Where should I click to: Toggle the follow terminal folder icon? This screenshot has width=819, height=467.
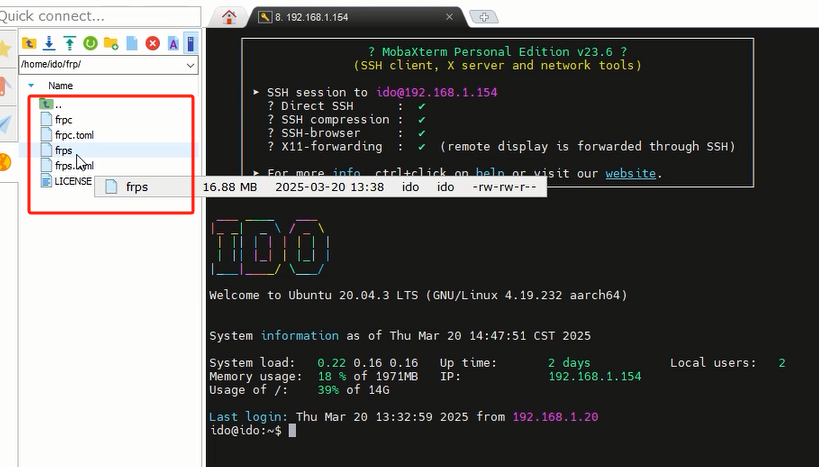pos(191,43)
